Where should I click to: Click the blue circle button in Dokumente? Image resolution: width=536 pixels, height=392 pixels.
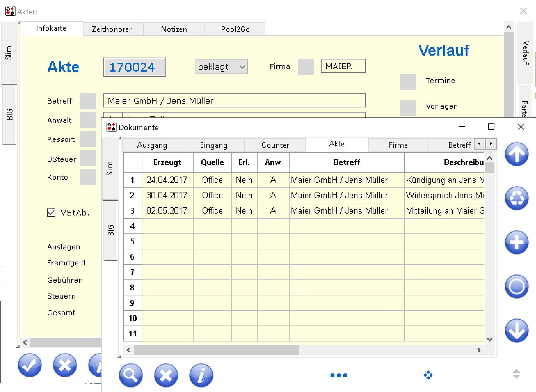(x=516, y=286)
